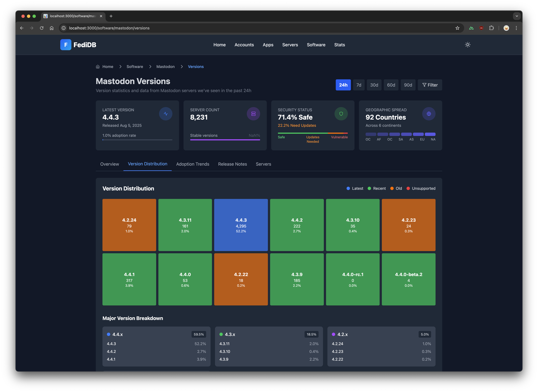Screen dimensions: 538x392
Task: Open the Software nav menu item
Action: pyautogui.click(x=316, y=45)
